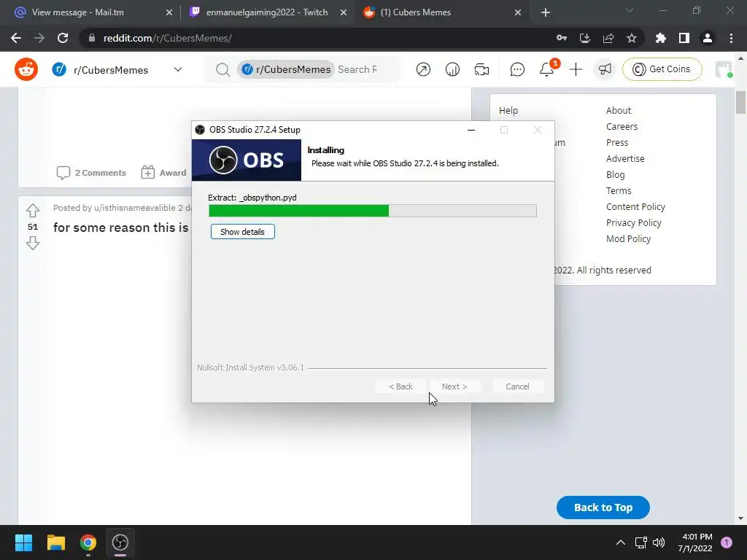Open the Chrome three-dot menu

731,38
